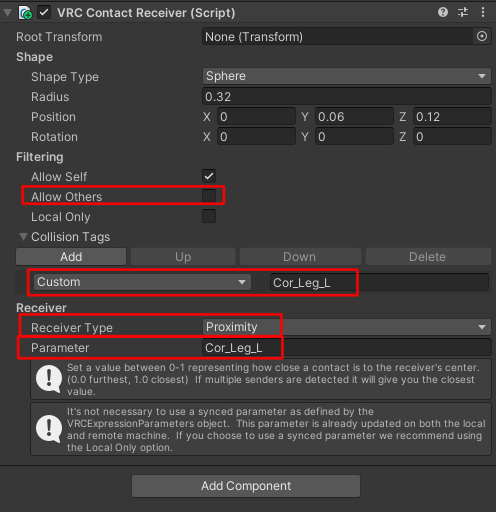Open object picker for Root Transform
Image resolution: width=496 pixels, height=512 pixels.
(482, 36)
